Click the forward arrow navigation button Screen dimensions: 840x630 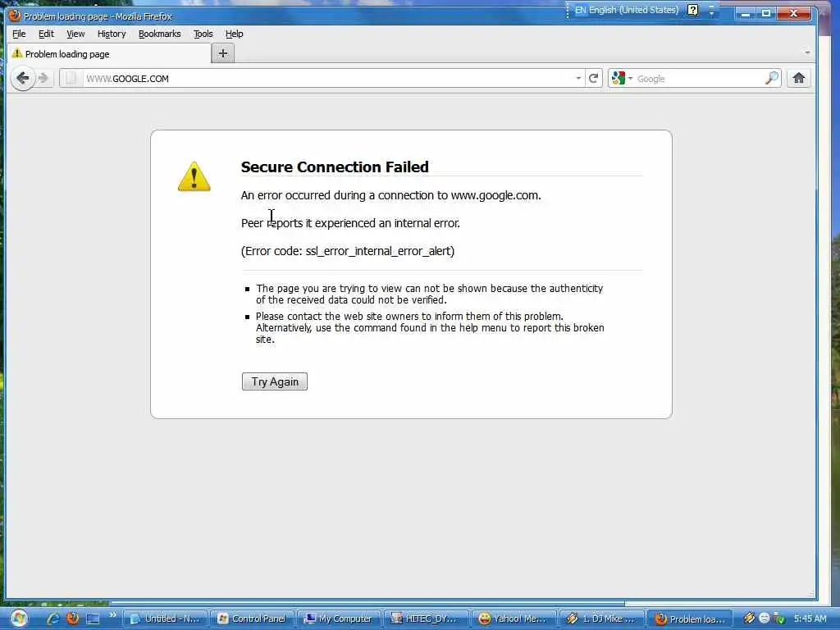click(x=43, y=79)
